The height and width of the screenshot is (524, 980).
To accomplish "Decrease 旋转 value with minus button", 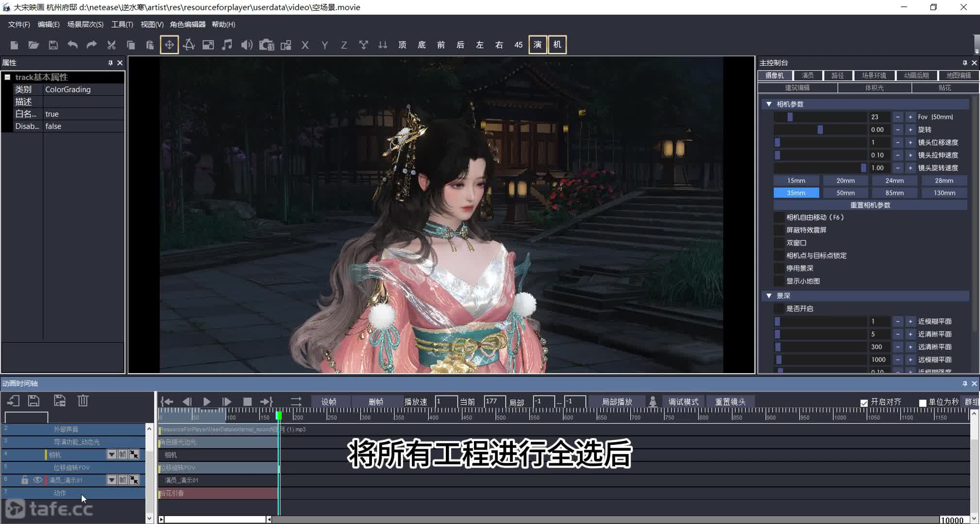I will point(897,130).
